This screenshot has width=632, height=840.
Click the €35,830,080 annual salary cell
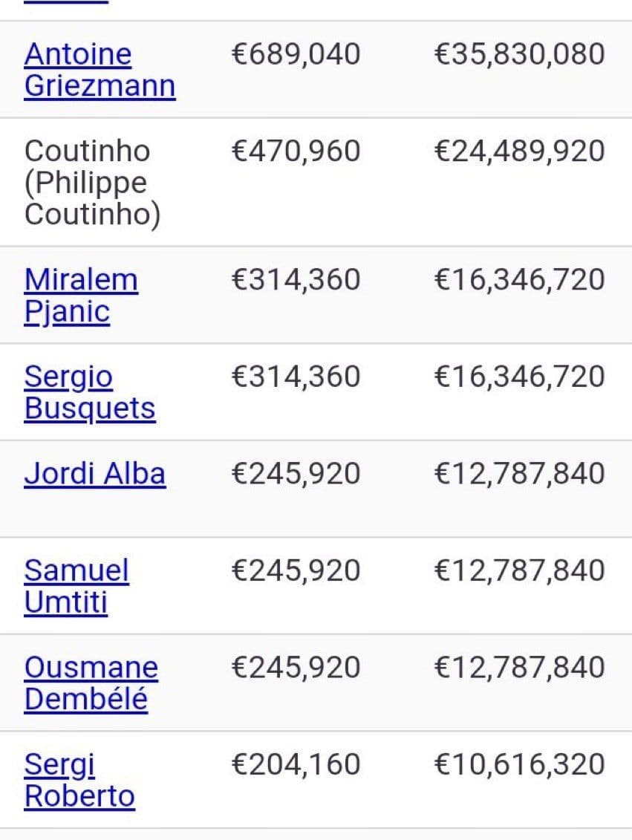pyautogui.click(x=519, y=54)
